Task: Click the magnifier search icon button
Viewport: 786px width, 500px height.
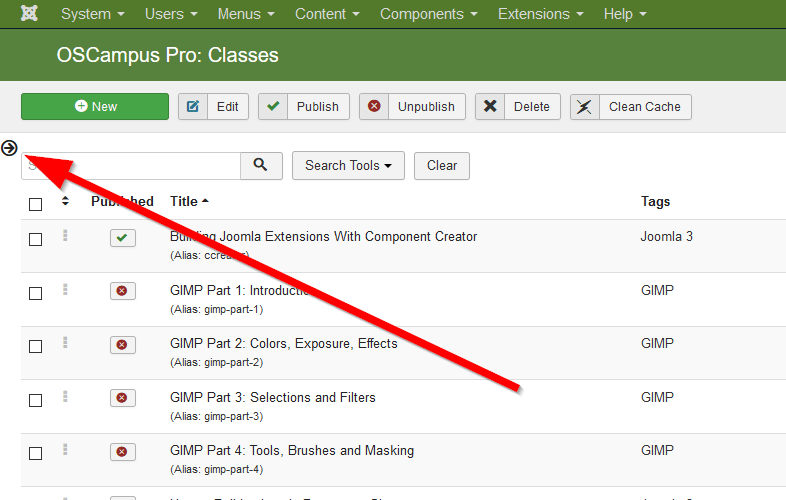Action: click(261, 165)
